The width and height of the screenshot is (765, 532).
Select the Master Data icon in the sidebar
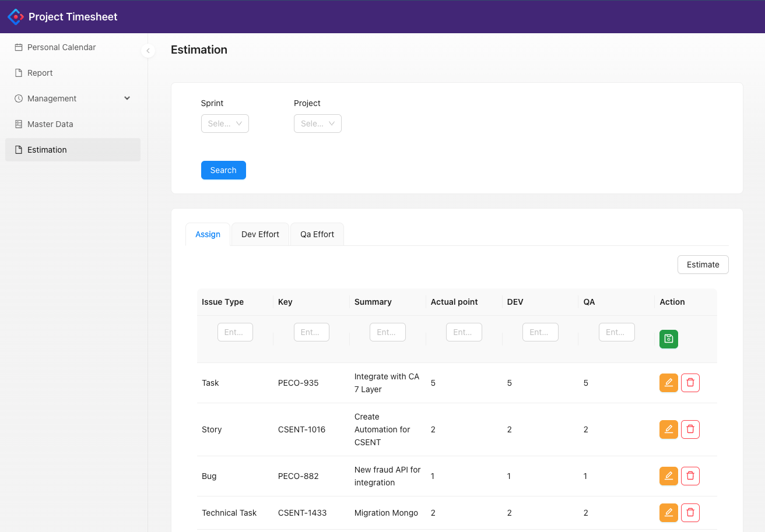19,124
